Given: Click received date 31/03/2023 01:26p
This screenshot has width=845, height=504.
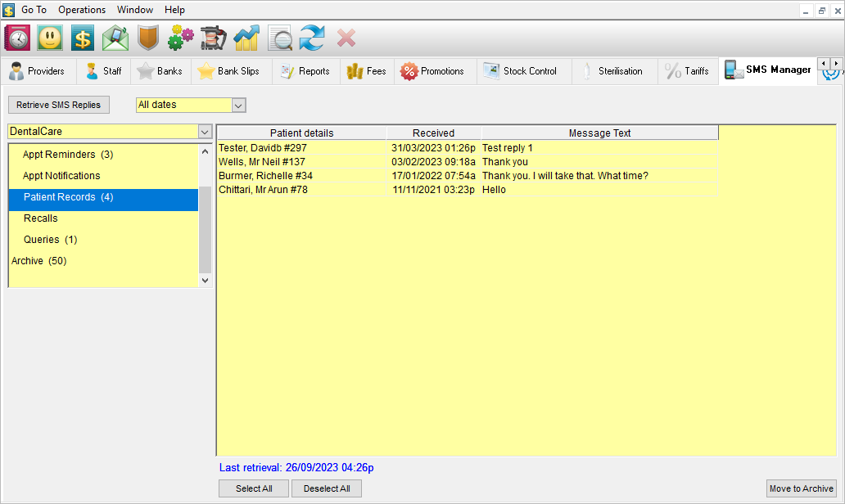Looking at the screenshot, I should tap(433, 147).
